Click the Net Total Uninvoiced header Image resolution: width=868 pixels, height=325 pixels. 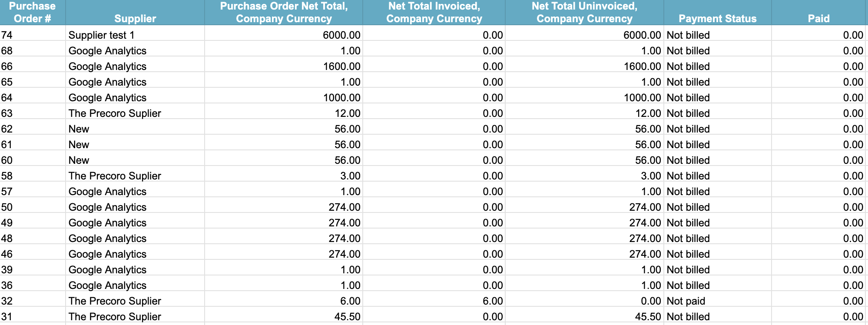coord(584,12)
